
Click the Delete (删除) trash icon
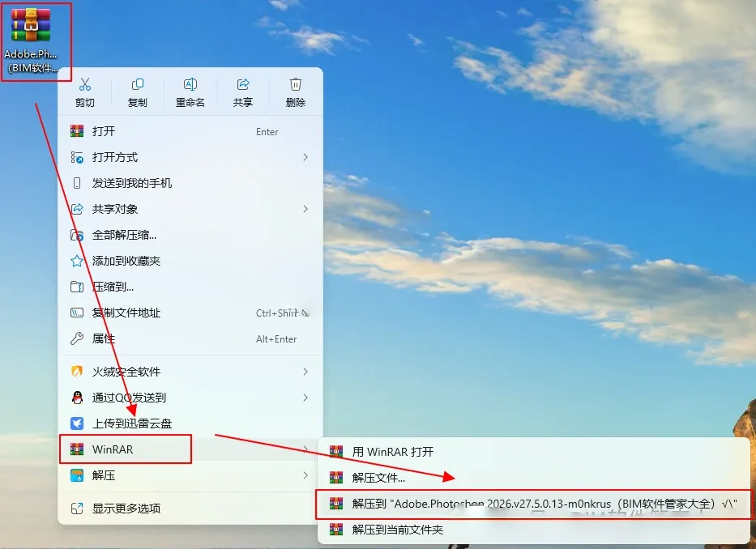(x=296, y=85)
